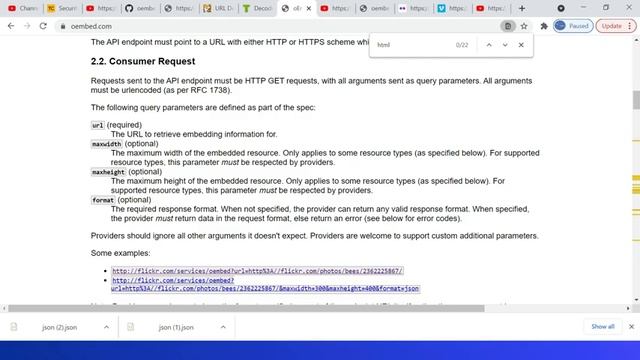Click the 'url' parameter code label
Screen dimensions: 640x360
[98, 125]
